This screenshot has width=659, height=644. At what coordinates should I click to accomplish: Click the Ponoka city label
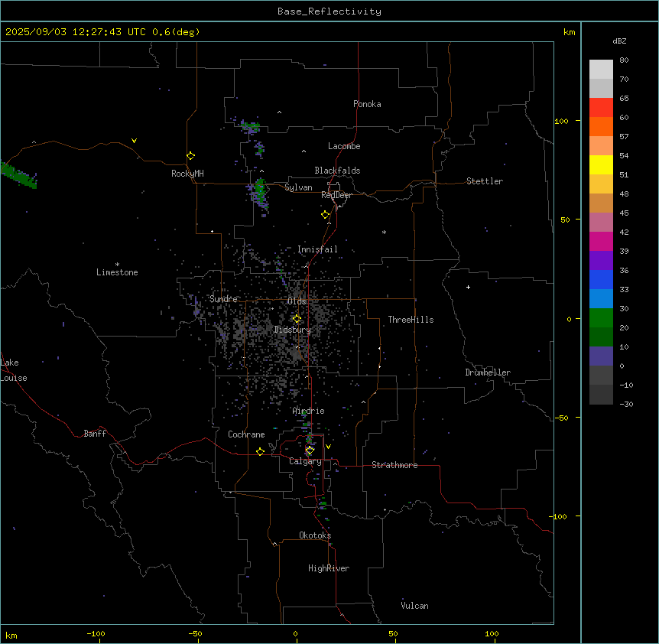[x=367, y=104]
